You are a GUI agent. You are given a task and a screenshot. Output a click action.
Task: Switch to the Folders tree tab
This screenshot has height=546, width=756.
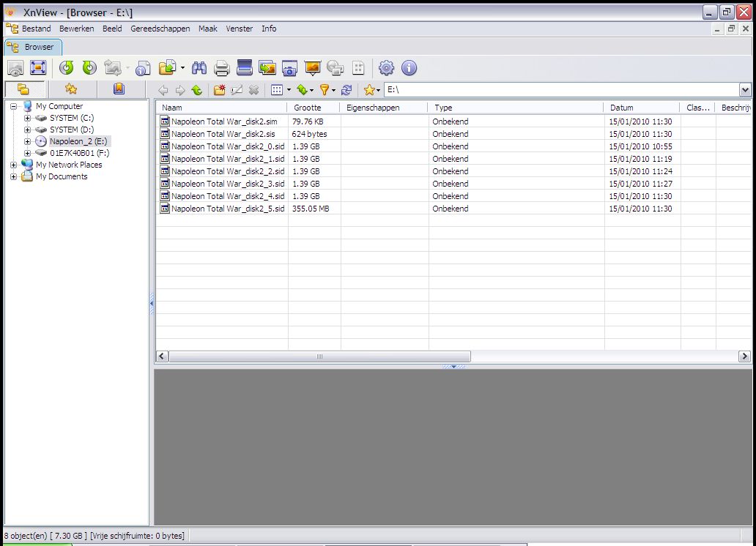coord(23,89)
